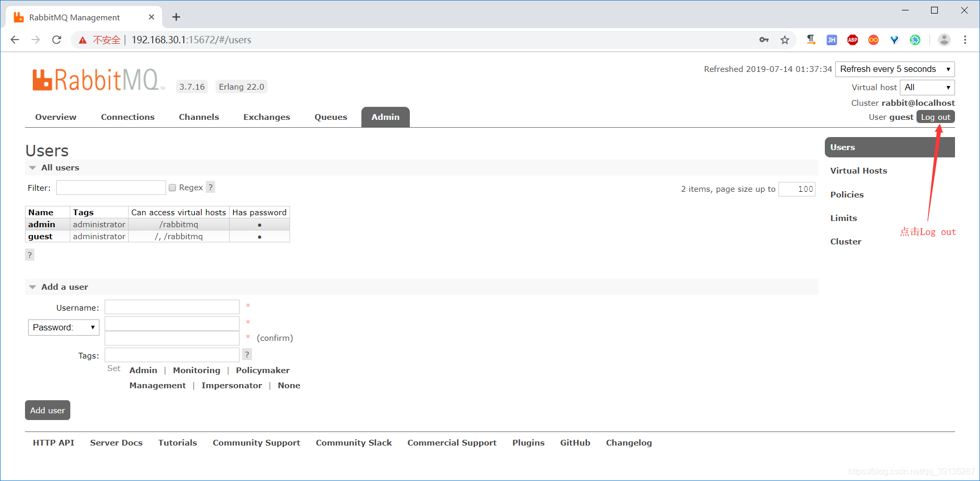Click the page size input field
Viewport: 980px width, 481px height.
point(797,189)
